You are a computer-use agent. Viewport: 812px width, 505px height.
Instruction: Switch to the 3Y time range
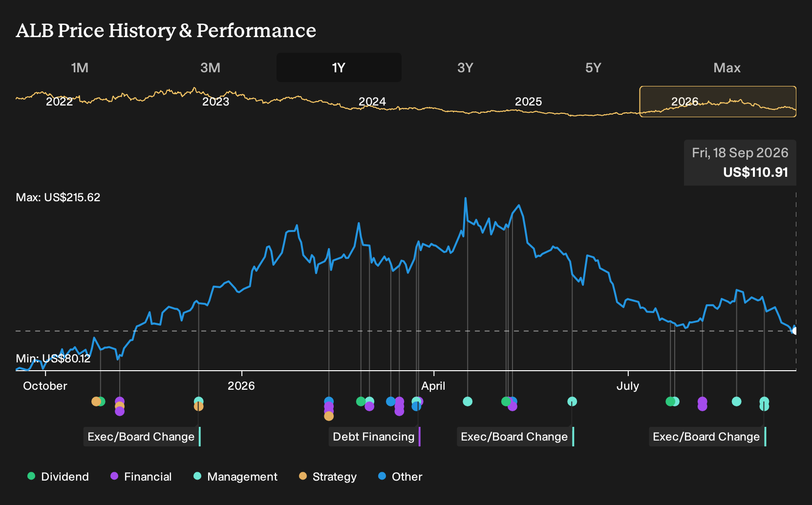465,67
